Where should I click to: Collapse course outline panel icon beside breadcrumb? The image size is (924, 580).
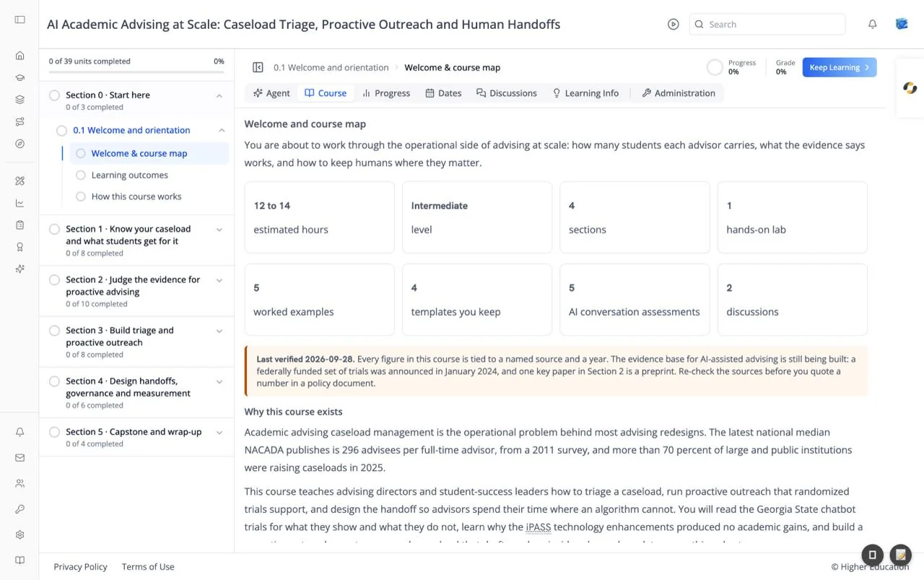coord(258,67)
